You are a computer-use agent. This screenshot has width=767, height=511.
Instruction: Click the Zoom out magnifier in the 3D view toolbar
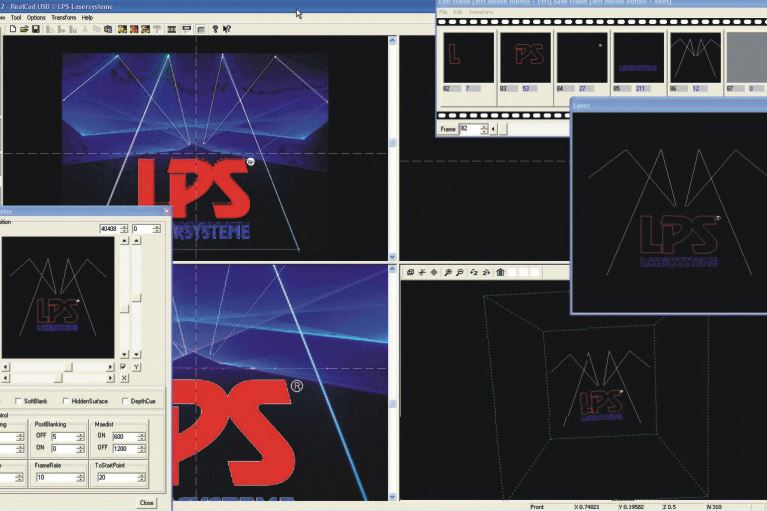[x=460, y=272]
